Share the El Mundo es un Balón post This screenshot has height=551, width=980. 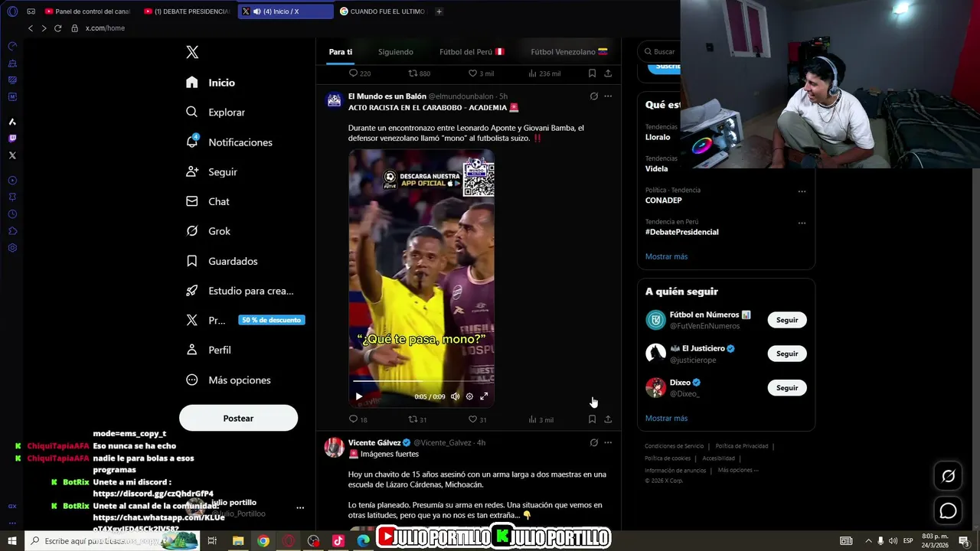point(608,419)
